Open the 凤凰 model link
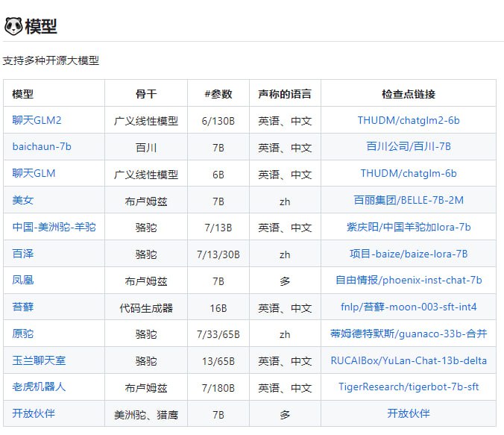Viewport: 504px width, 435px height. pyautogui.click(x=23, y=281)
